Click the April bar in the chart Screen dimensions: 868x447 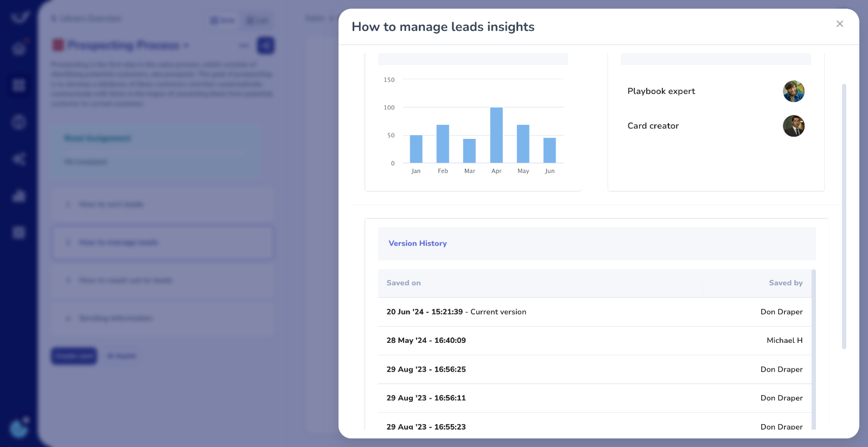tap(496, 135)
